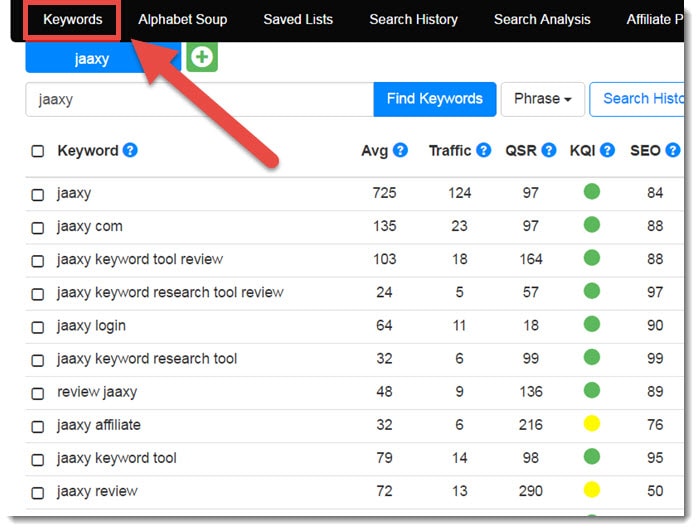This screenshot has width=699, height=531.
Task: Click SEO value 76 for jaaxy affiliate
Action: point(655,424)
